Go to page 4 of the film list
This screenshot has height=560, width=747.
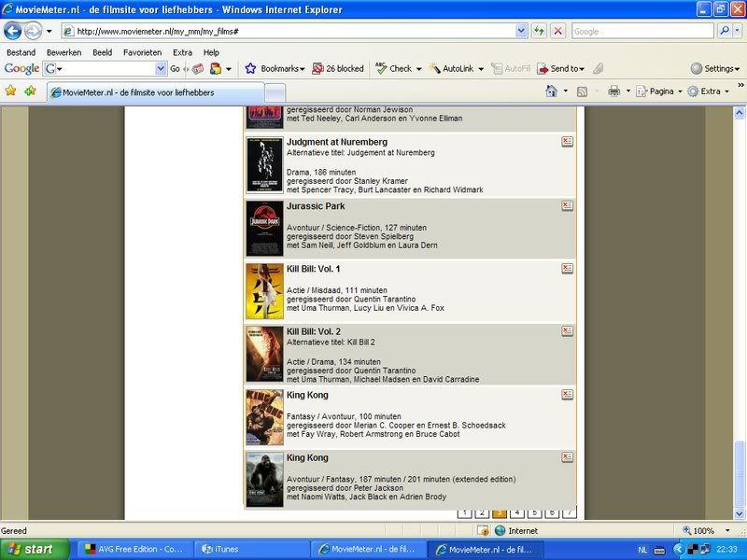pos(516,512)
